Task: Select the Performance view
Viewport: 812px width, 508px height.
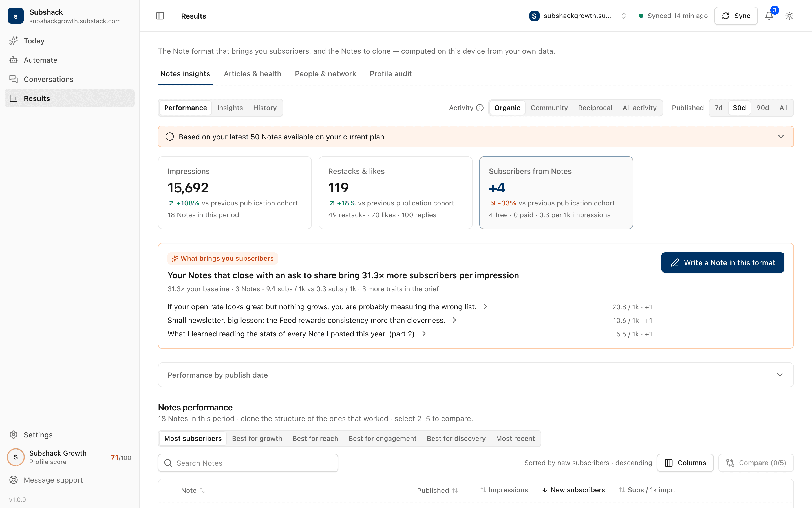Action: click(x=185, y=108)
